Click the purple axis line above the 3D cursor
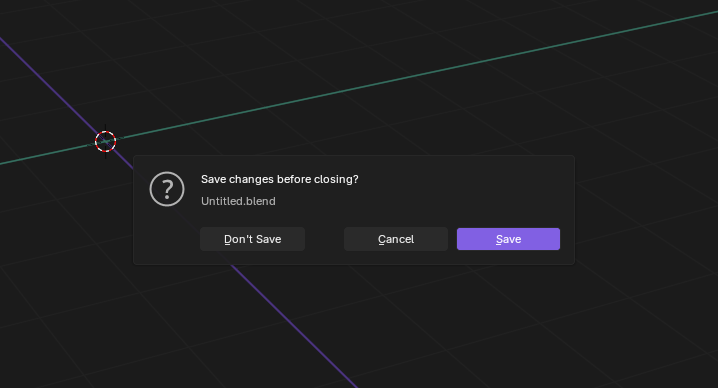The height and width of the screenshot is (388, 718). pyautogui.click(x=50, y=87)
